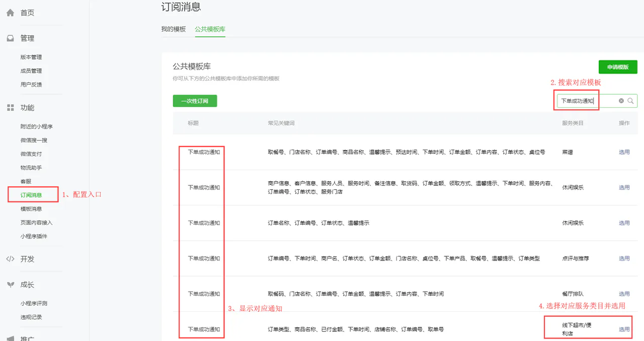This screenshot has width=644, height=341.
Task: Open 小程序插件 in the sidebar
Action: pyautogui.click(x=34, y=236)
